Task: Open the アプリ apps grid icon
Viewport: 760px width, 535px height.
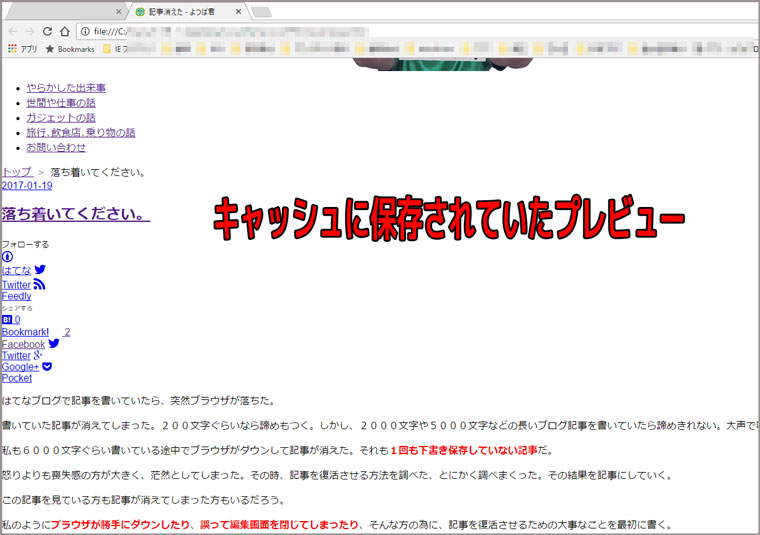Action: (12, 48)
